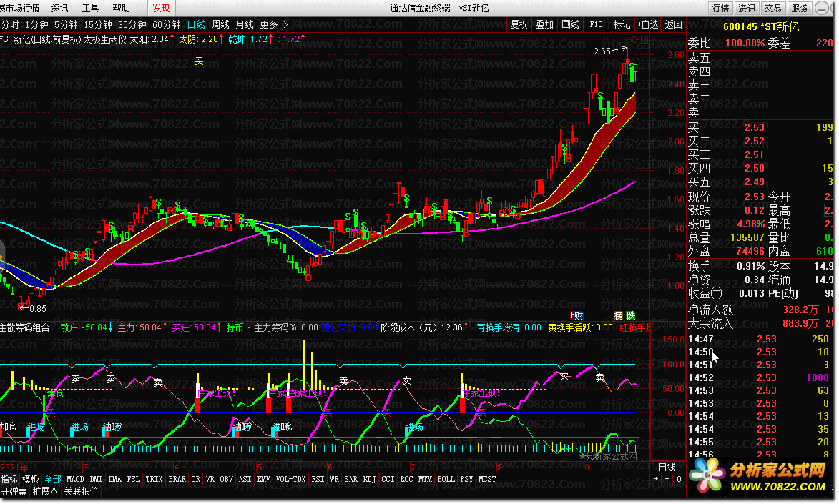The width and height of the screenshot is (839, 504).
Task: Open the 帮助 menu
Action: click(x=122, y=8)
